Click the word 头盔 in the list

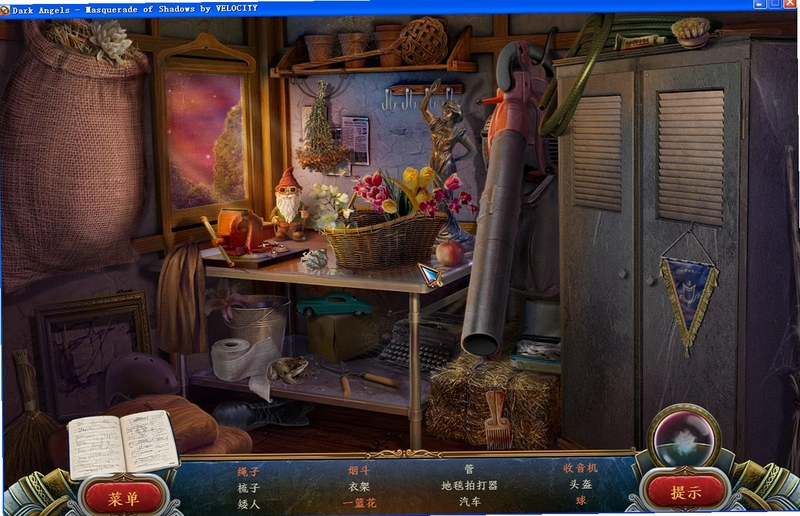[x=581, y=484]
